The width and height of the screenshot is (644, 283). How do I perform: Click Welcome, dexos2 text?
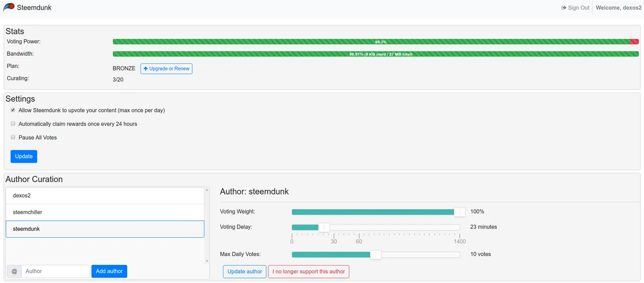click(618, 8)
